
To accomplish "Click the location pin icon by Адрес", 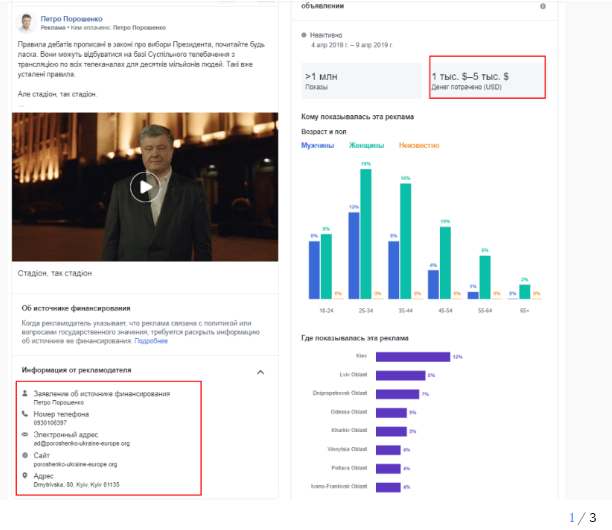I will pyautogui.click(x=25, y=475).
